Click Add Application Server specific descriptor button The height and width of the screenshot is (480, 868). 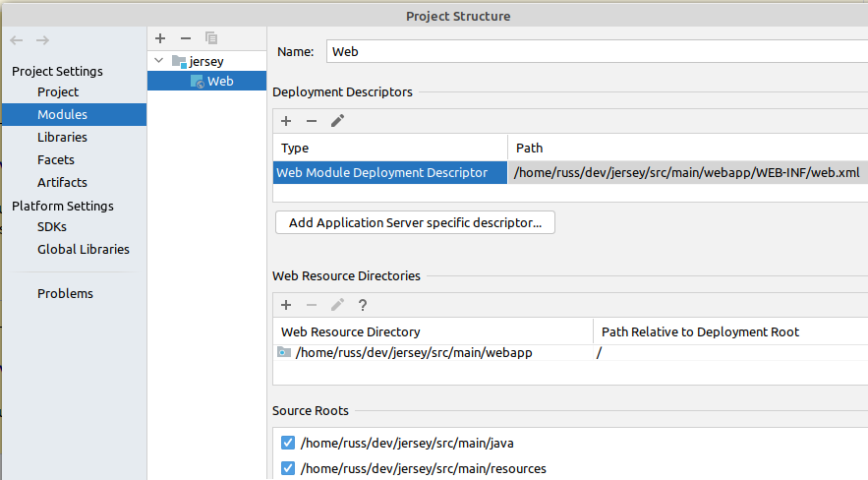point(415,222)
